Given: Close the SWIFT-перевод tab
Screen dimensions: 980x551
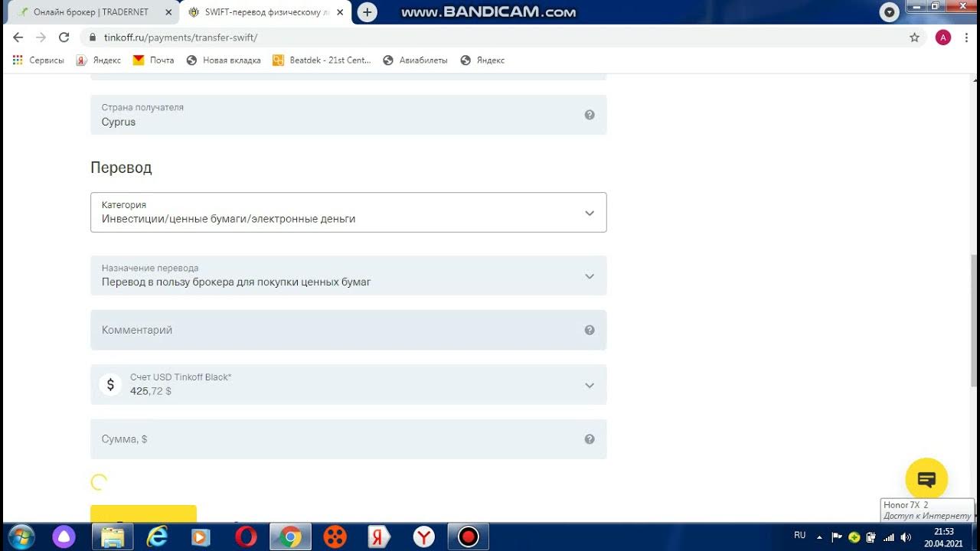Looking at the screenshot, I should (x=340, y=12).
